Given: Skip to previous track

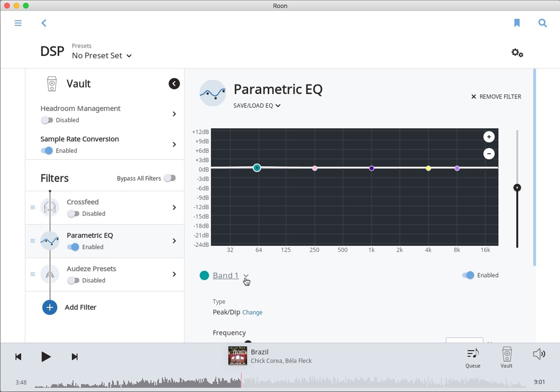Looking at the screenshot, I should tap(18, 357).
